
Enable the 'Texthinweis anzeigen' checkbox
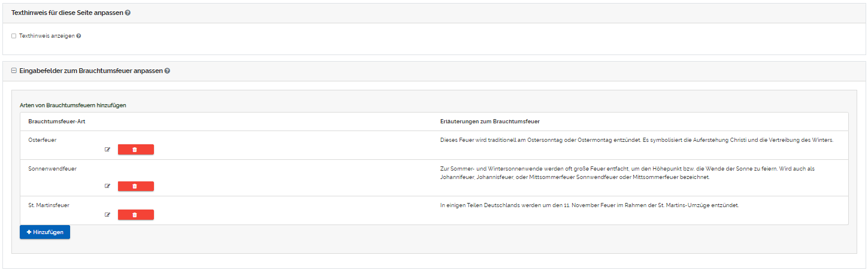point(14,36)
